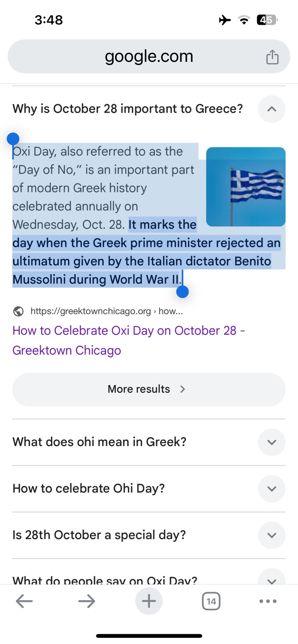
Task: Tap the share icon in address bar
Action: click(272, 57)
